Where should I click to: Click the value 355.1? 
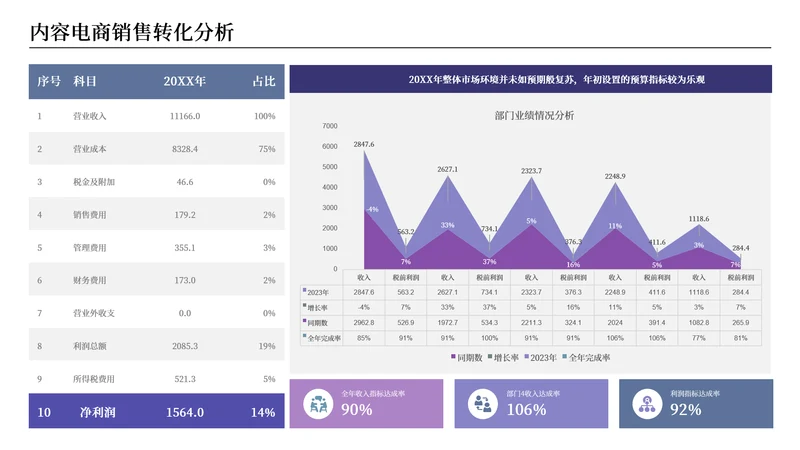[185, 247]
